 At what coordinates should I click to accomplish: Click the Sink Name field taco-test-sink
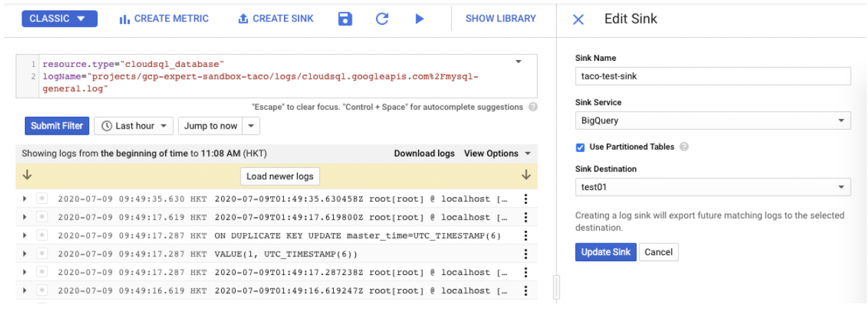(x=713, y=76)
